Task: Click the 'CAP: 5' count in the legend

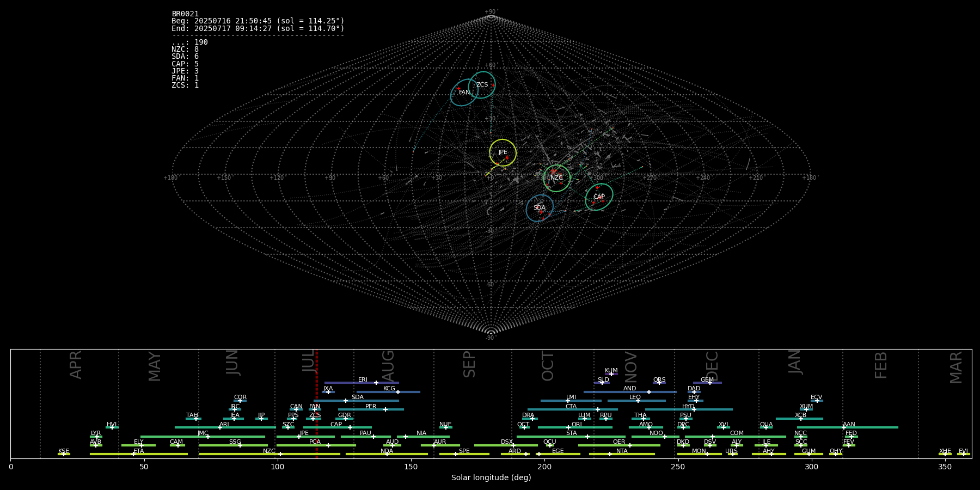Action: [x=185, y=64]
